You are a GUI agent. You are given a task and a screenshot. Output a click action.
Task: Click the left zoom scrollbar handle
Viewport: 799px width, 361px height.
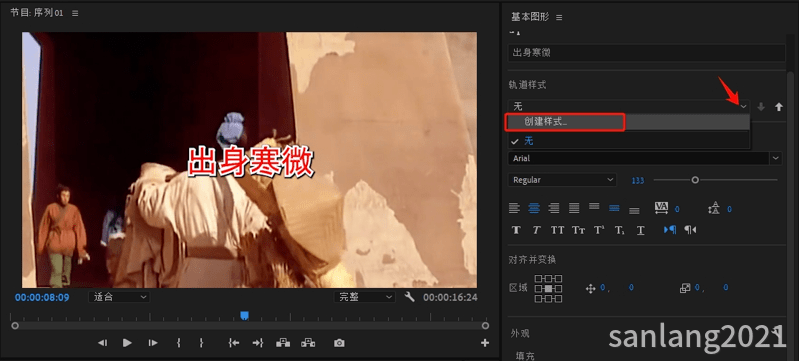[15, 325]
